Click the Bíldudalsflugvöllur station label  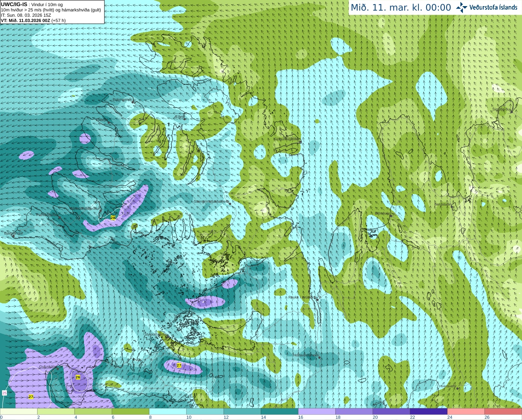point(85,208)
